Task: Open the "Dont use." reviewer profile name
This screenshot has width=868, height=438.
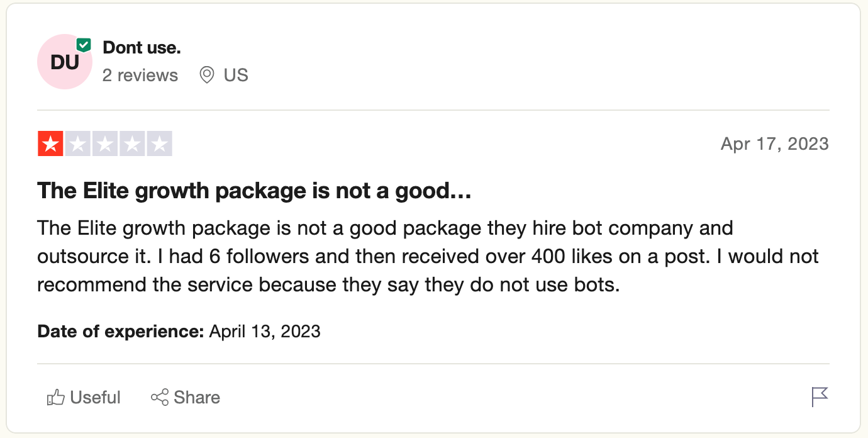Action: (x=142, y=47)
